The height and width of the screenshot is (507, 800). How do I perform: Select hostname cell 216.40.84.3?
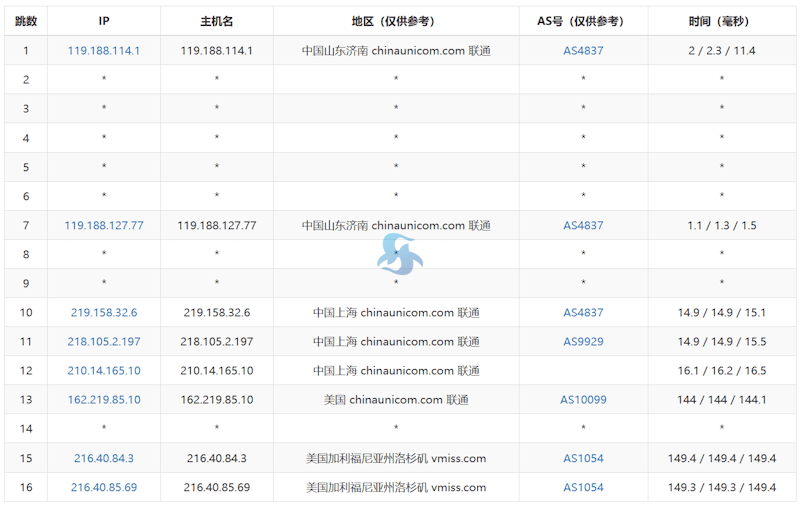click(x=217, y=459)
